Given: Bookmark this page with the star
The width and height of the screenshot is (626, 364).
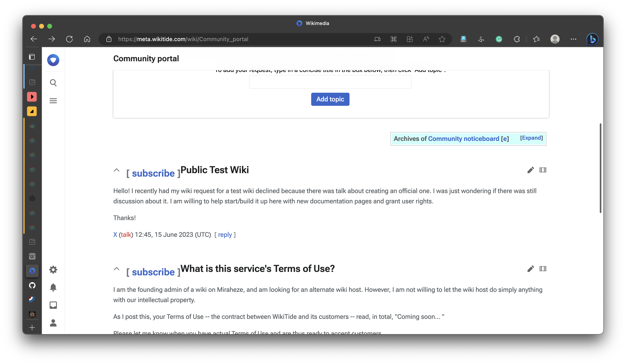Looking at the screenshot, I should tap(442, 39).
